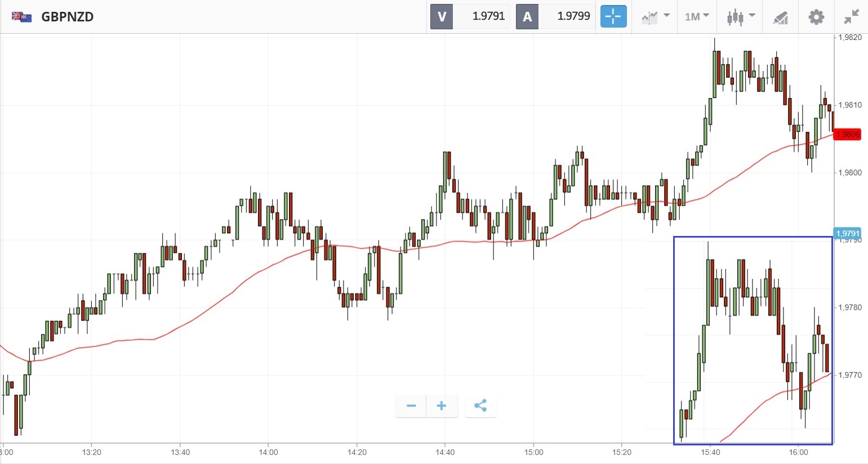Click the V sell button
Screen dimensions: 868x464
click(x=442, y=17)
